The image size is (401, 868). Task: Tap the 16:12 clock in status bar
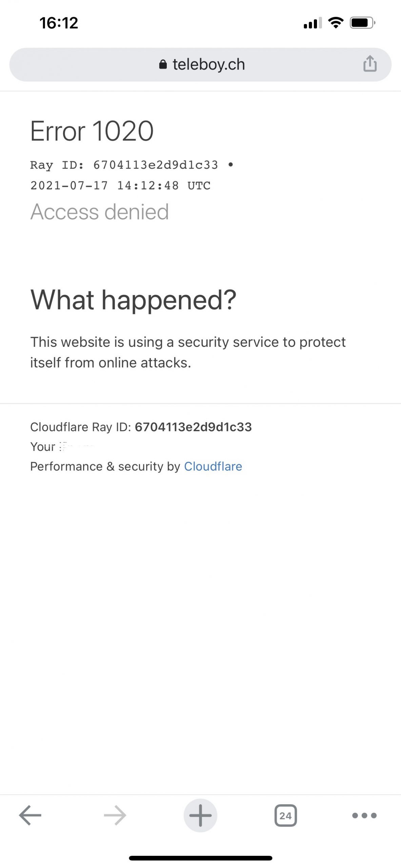pyautogui.click(x=59, y=23)
